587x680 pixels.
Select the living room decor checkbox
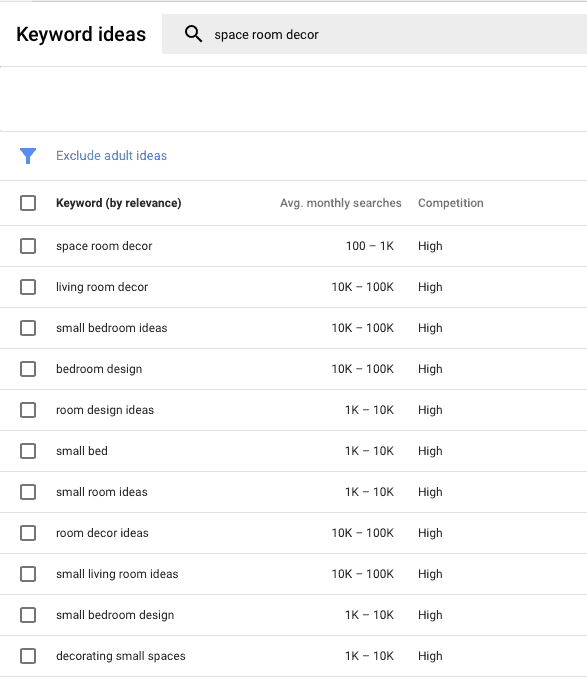point(28,287)
